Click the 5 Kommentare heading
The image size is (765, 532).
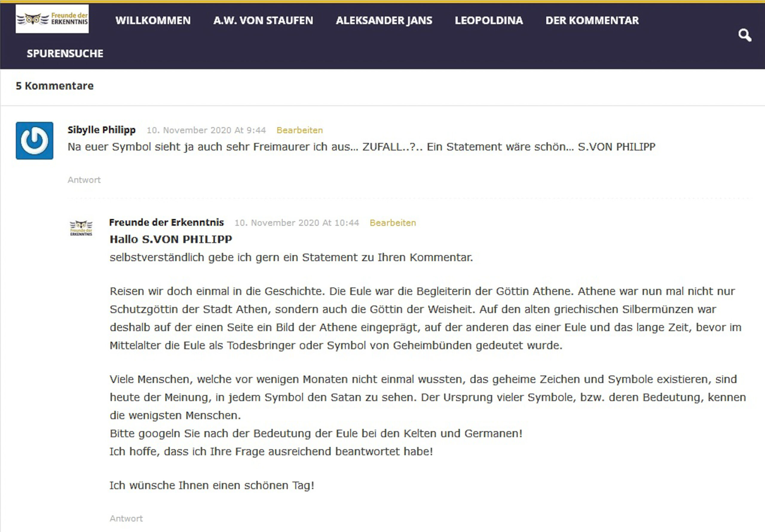pos(55,86)
